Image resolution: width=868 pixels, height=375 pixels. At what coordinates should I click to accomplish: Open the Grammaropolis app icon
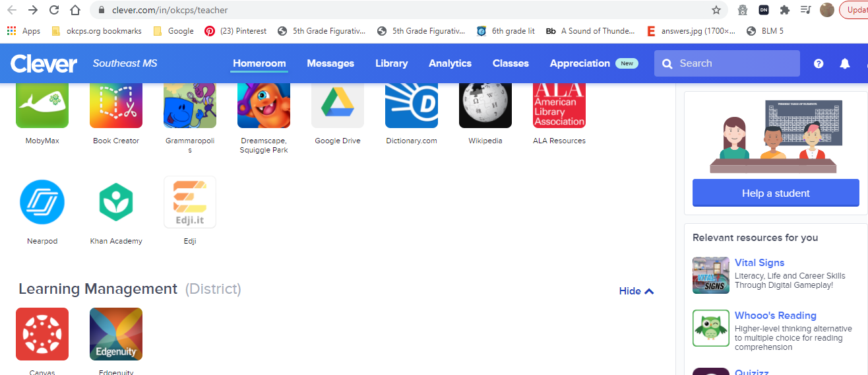click(190, 106)
